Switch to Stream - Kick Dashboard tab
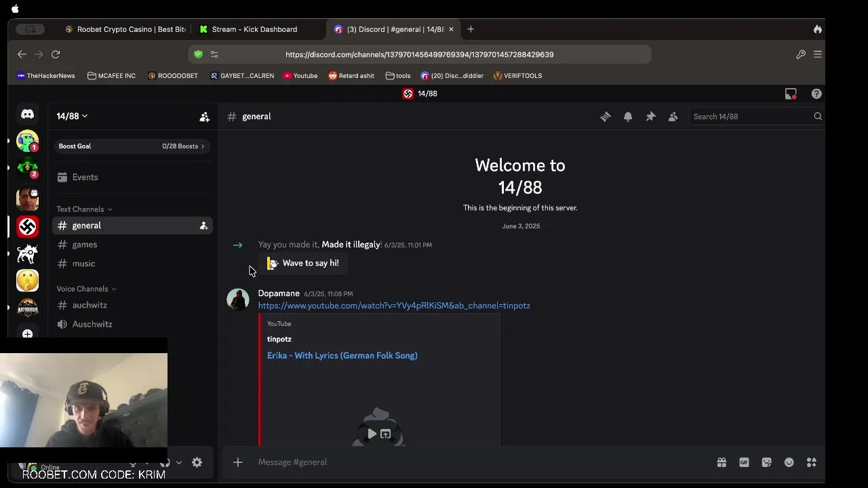 [254, 29]
